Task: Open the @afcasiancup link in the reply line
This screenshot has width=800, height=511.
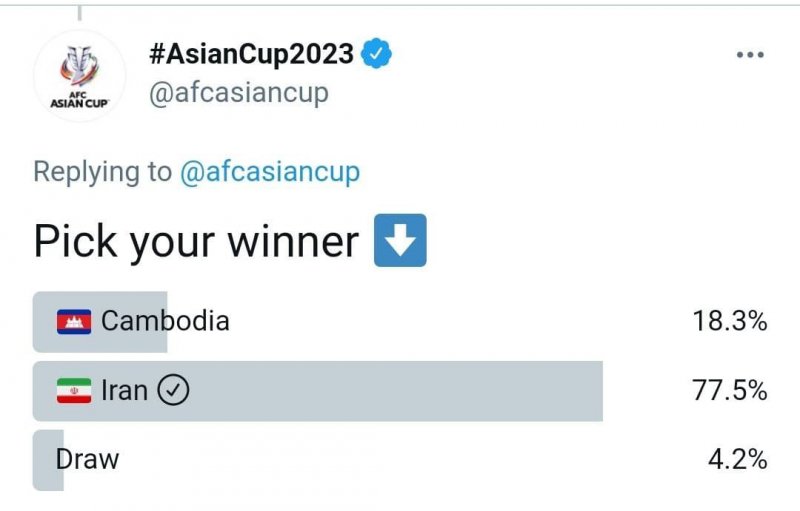Action: [x=269, y=172]
